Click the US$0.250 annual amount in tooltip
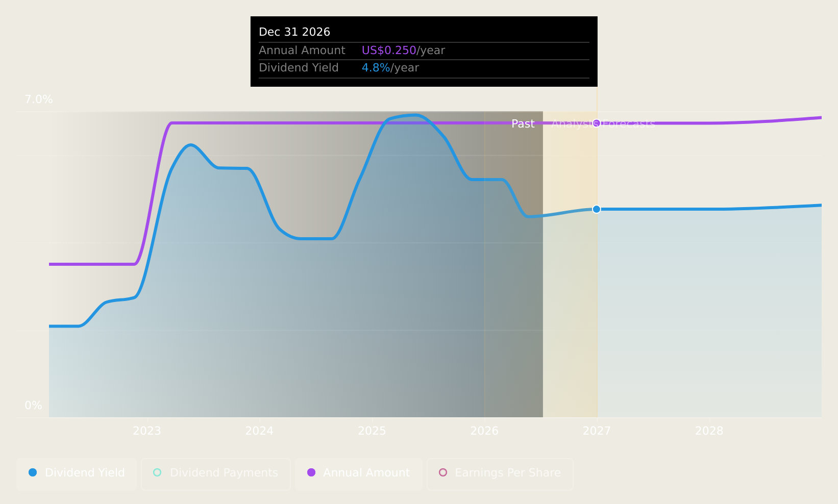The width and height of the screenshot is (838, 504). click(x=389, y=51)
